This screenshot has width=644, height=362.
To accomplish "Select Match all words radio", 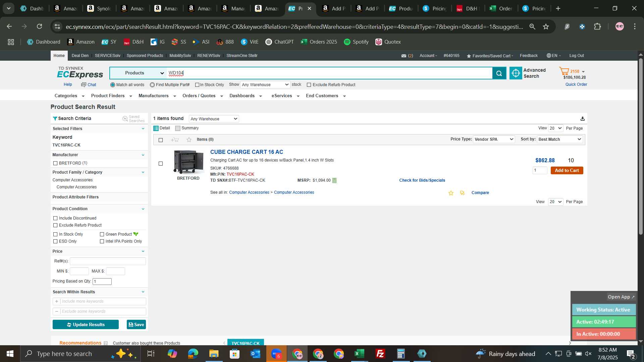I will point(113,85).
